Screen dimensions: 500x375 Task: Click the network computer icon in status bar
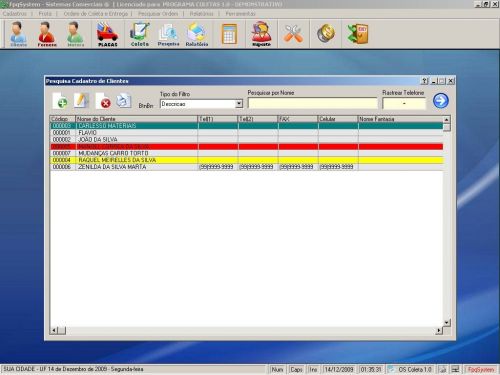[455, 369]
